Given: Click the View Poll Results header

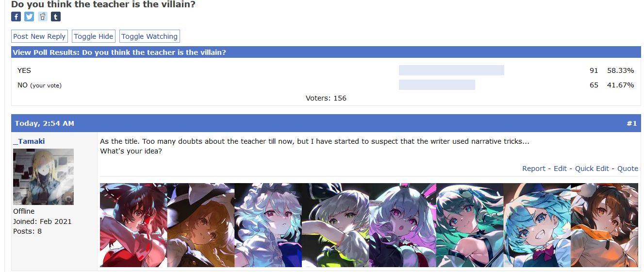Looking at the screenshot, I should tap(326, 52).
